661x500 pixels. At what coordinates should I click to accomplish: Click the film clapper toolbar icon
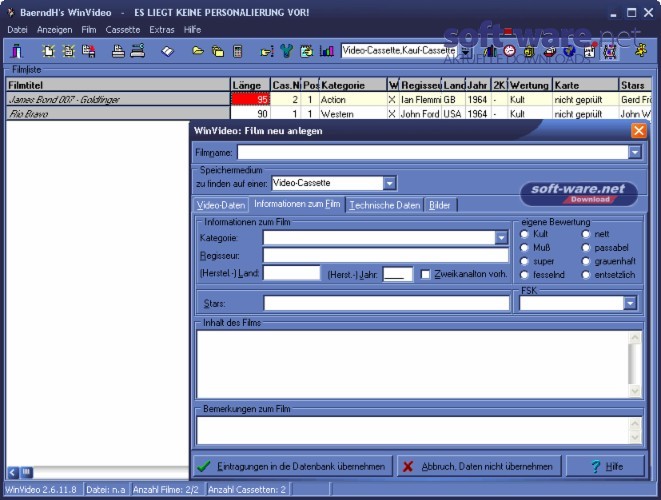point(589,52)
